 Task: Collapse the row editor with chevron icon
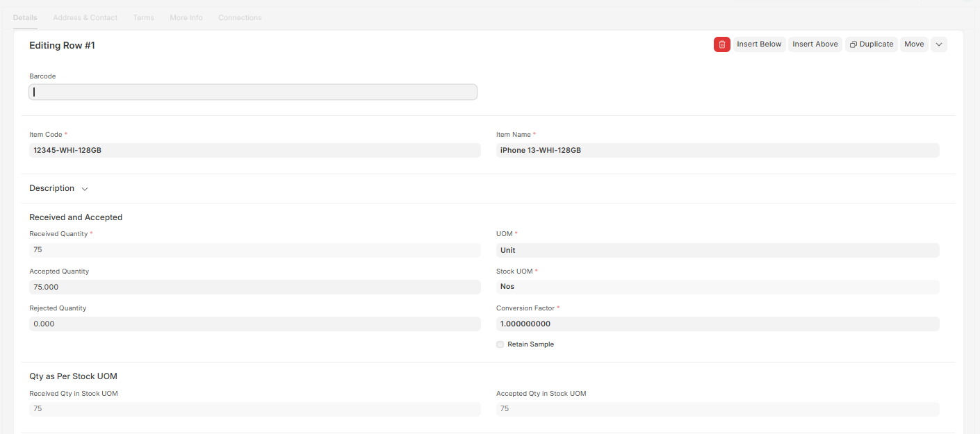pos(938,44)
